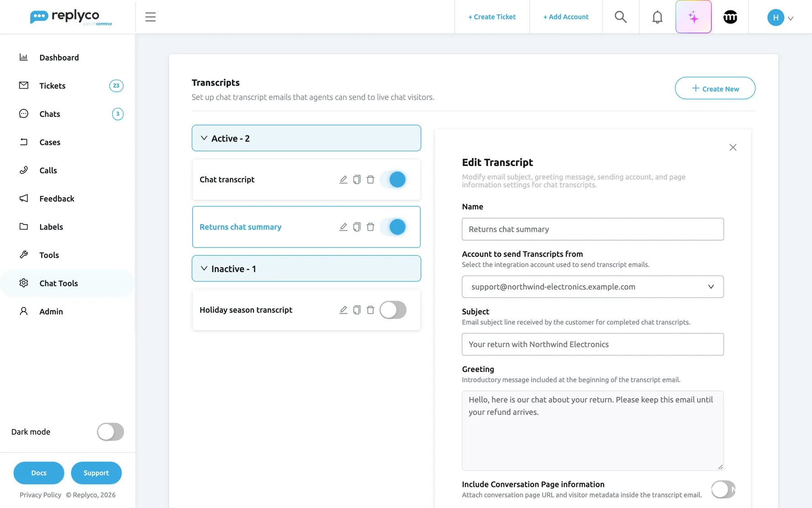This screenshot has width=812, height=508.
Task: Open the Docs button
Action: pos(39,473)
